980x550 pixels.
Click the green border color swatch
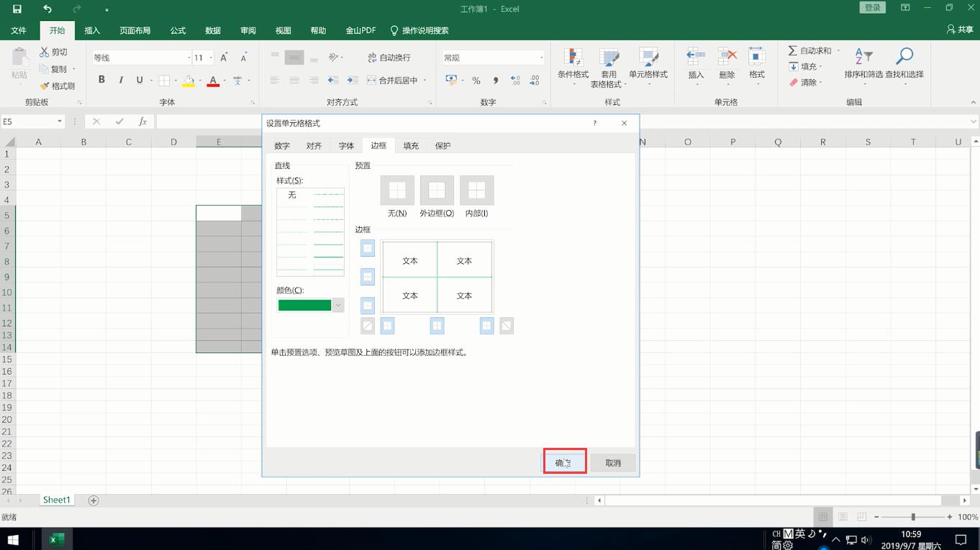coord(304,306)
